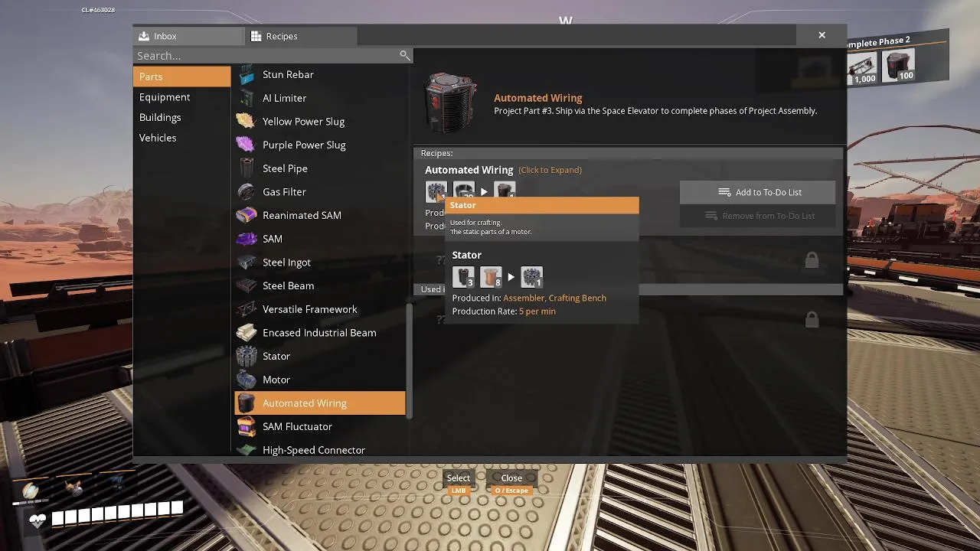
Task: Select the Stator icon in parts list
Action: pyautogui.click(x=246, y=356)
